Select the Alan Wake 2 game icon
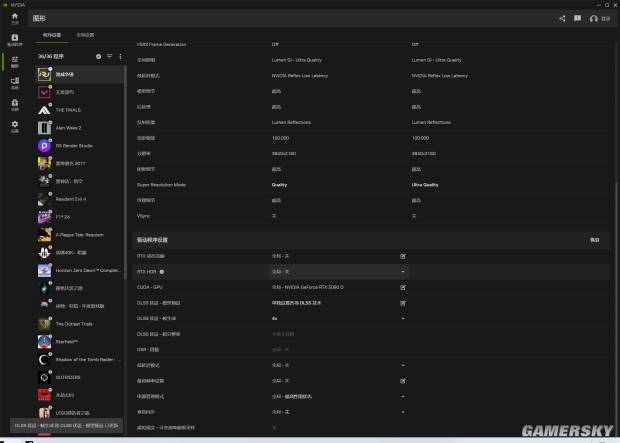 click(44, 128)
